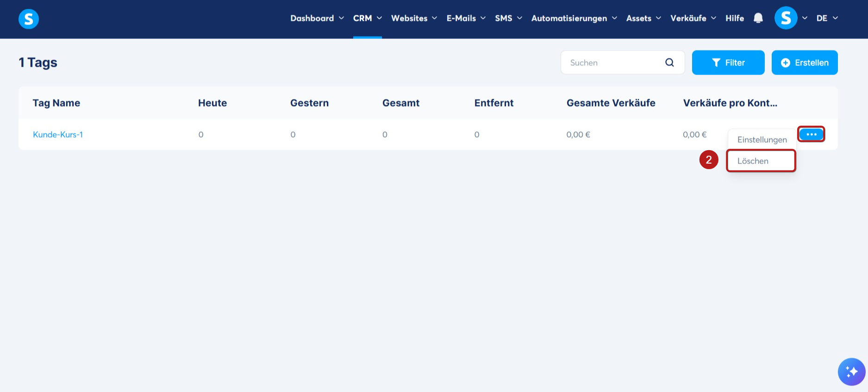
Task: Focus the Suchen search field
Action: tap(623, 63)
